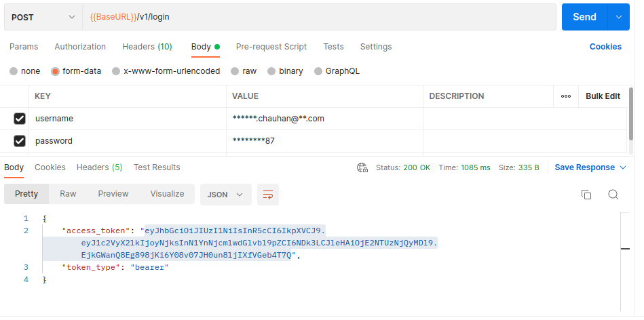Open the Test Results tab

click(157, 167)
